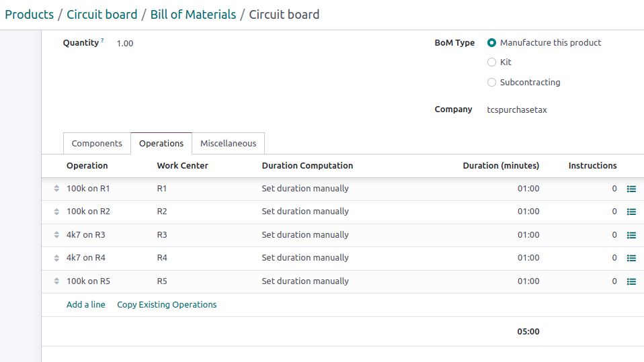
Task: Click Copy Existing Operations link
Action: [x=167, y=304]
